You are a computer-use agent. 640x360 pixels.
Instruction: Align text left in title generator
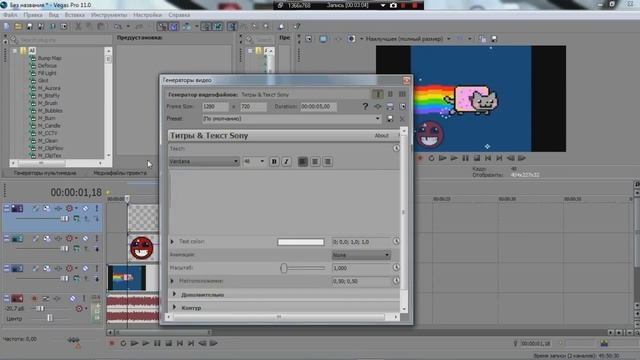coord(302,162)
